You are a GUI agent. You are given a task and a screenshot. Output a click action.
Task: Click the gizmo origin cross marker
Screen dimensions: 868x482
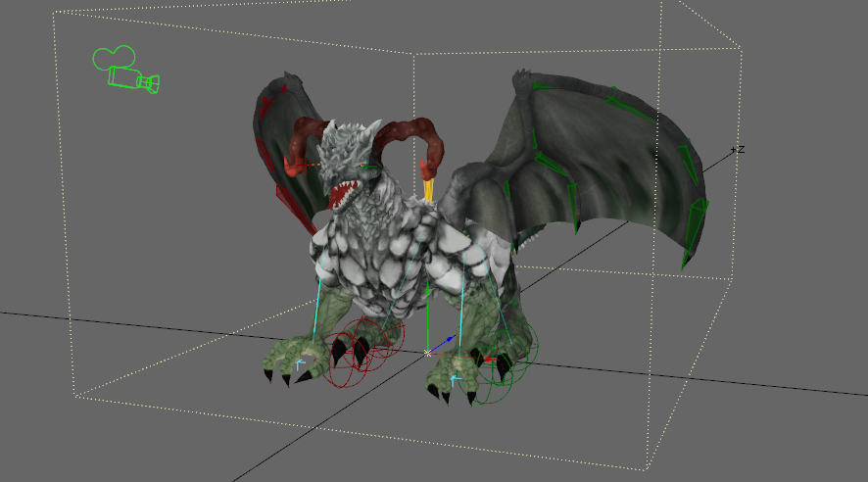(427, 353)
